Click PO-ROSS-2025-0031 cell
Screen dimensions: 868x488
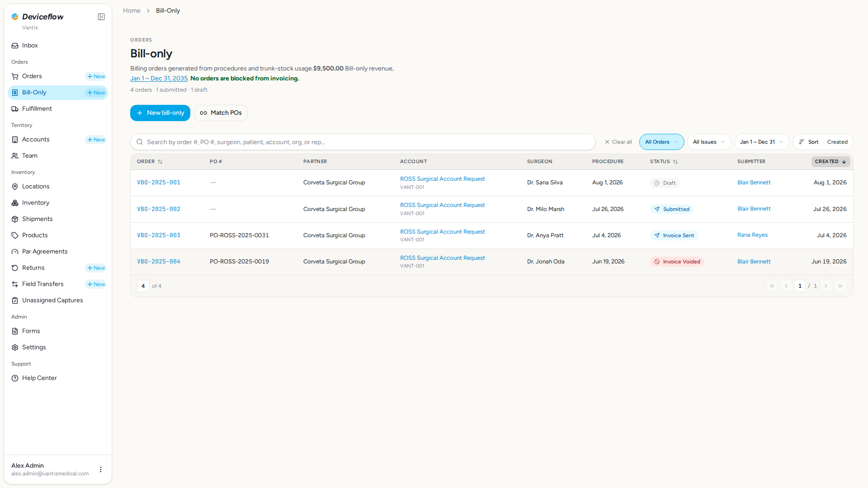point(239,235)
